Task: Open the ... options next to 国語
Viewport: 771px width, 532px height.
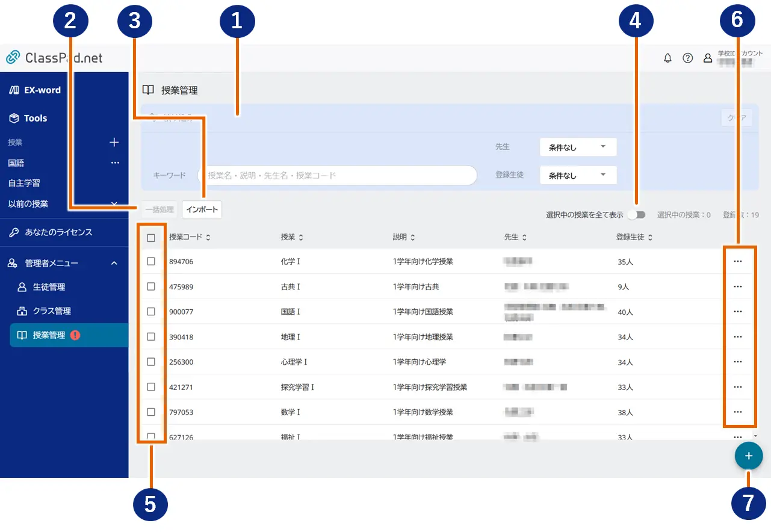Action: 114,162
